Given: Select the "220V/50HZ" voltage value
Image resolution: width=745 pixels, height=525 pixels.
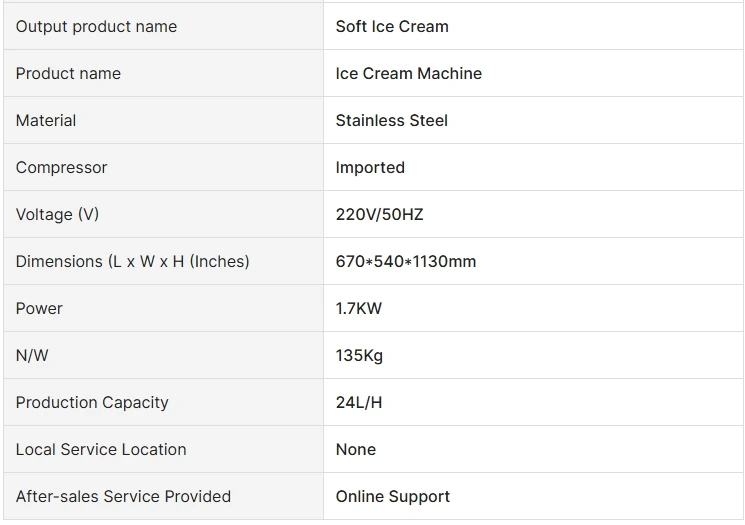Looking at the screenshot, I should tap(379, 215).
